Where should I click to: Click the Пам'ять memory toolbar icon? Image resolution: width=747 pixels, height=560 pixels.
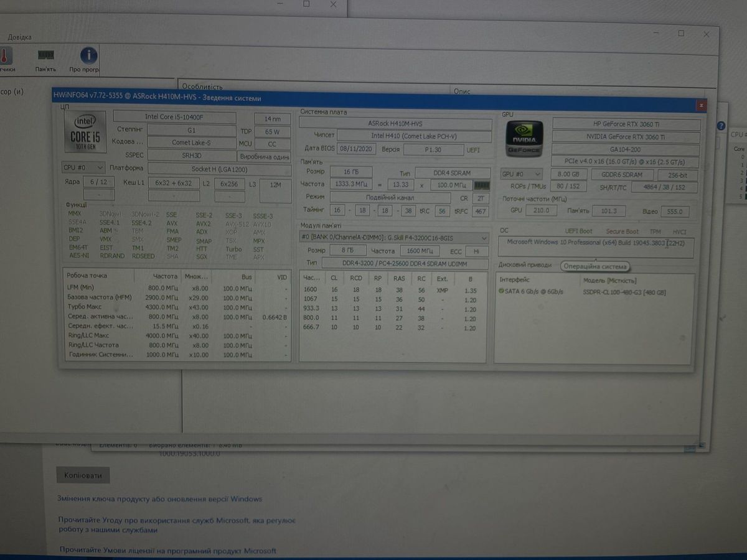point(45,57)
